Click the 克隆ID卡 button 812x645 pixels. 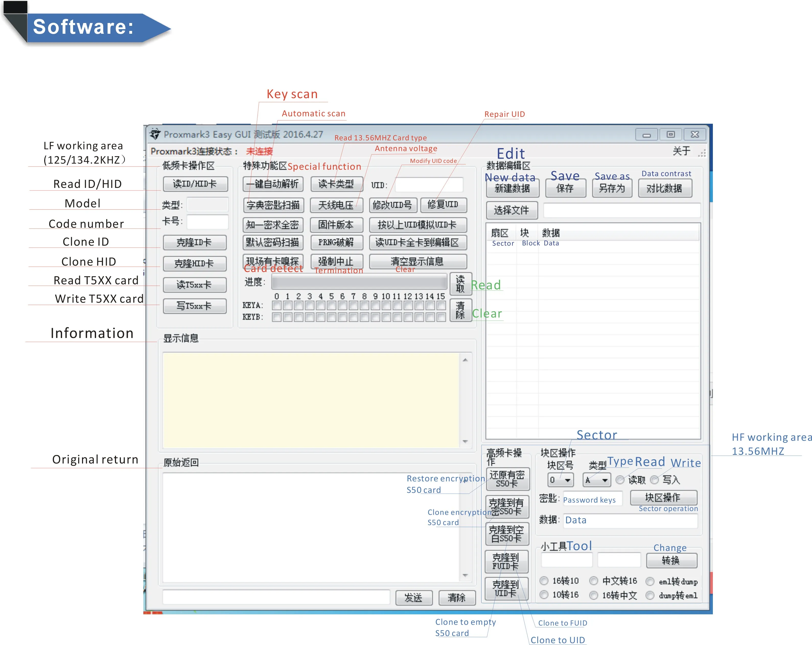pos(195,242)
